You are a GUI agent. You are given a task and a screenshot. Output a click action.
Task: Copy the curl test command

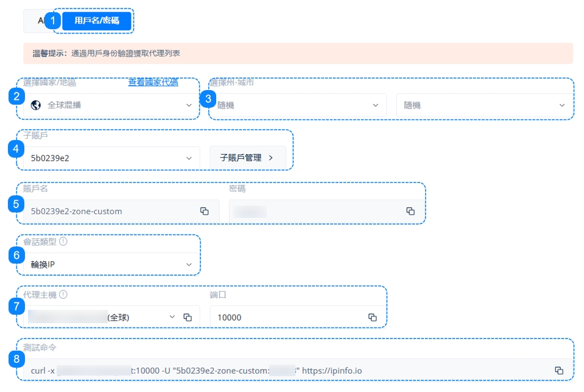pos(558,370)
